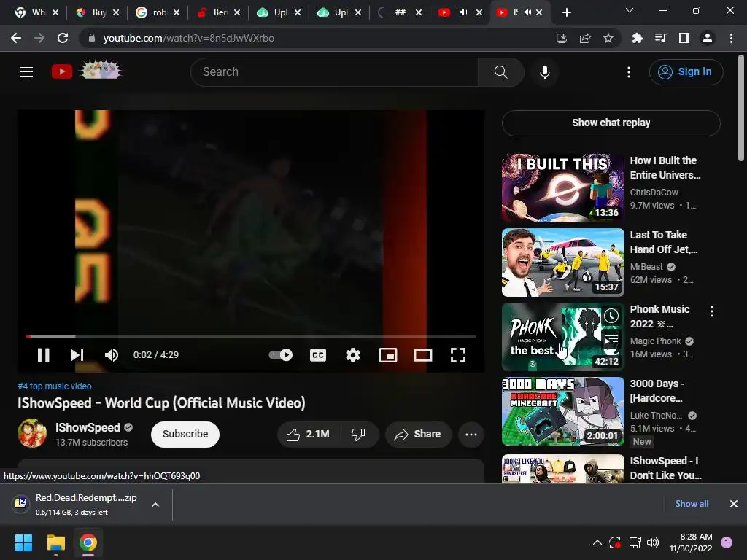Open Chrome three-dot menu
Viewport: 747px width, 560px height.
pos(731,38)
